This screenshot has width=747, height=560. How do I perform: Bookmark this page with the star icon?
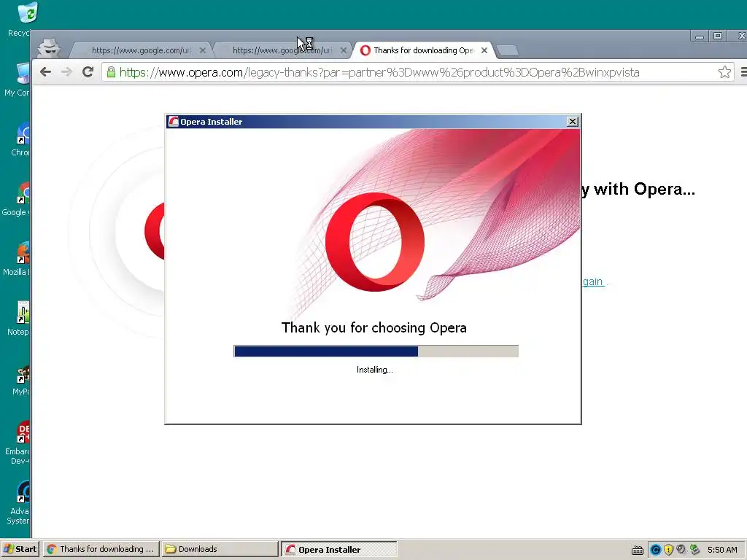coord(724,72)
